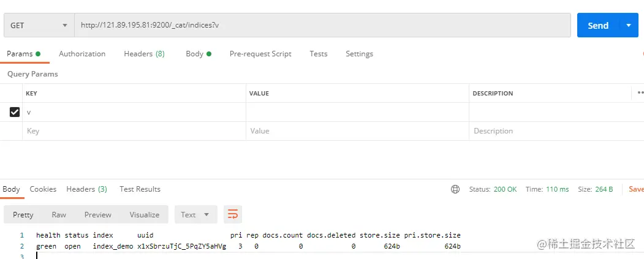
Task: Click the KEY column header
Action: pyautogui.click(x=31, y=93)
